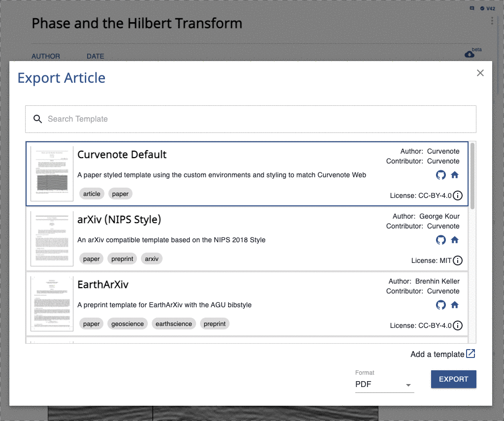Click the 'preprint' tag on EarthArXiv template
This screenshot has height=421, width=504.
215,324
